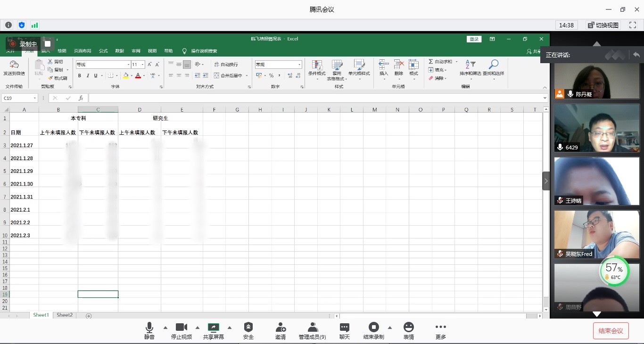
Task: Click 切换视图 switch view button
Action: 603,25
